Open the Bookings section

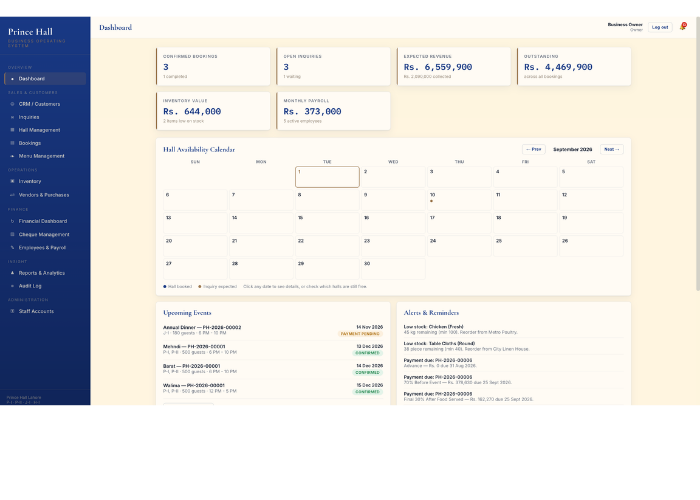click(45, 143)
